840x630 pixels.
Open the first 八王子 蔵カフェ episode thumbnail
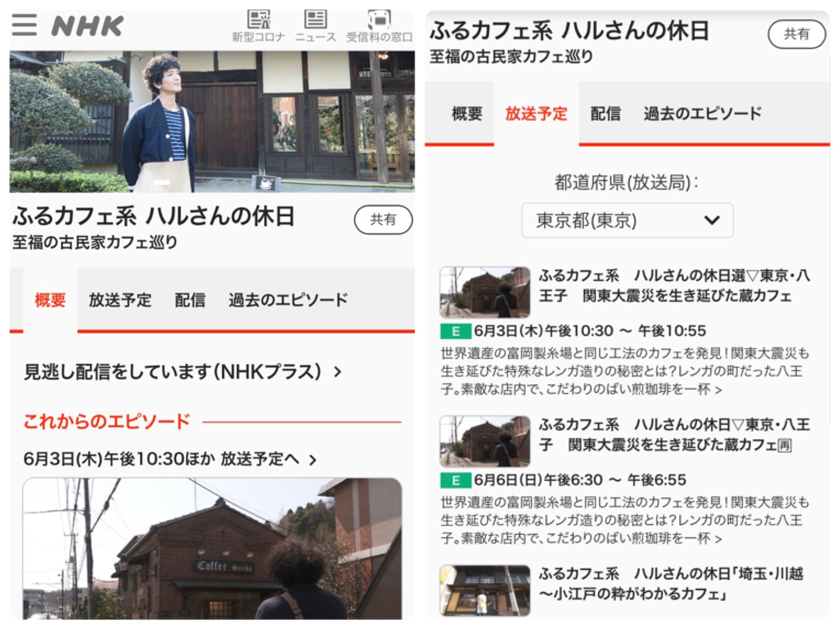tap(485, 292)
